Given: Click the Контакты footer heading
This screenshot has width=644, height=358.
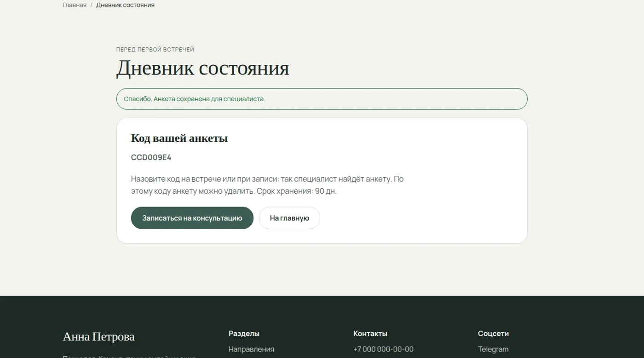Looking at the screenshot, I should pos(370,334).
